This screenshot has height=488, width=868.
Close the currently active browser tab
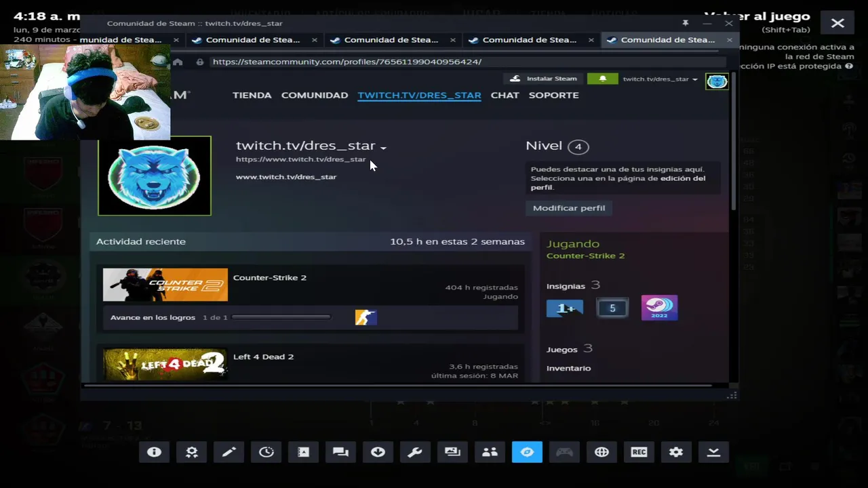(x=730, y=40)
